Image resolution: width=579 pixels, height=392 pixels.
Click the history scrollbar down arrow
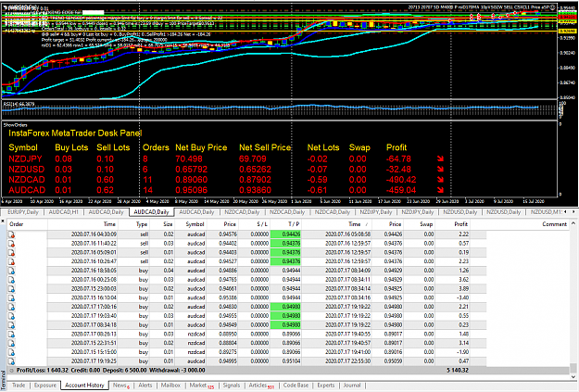click(x=573, y=377)
